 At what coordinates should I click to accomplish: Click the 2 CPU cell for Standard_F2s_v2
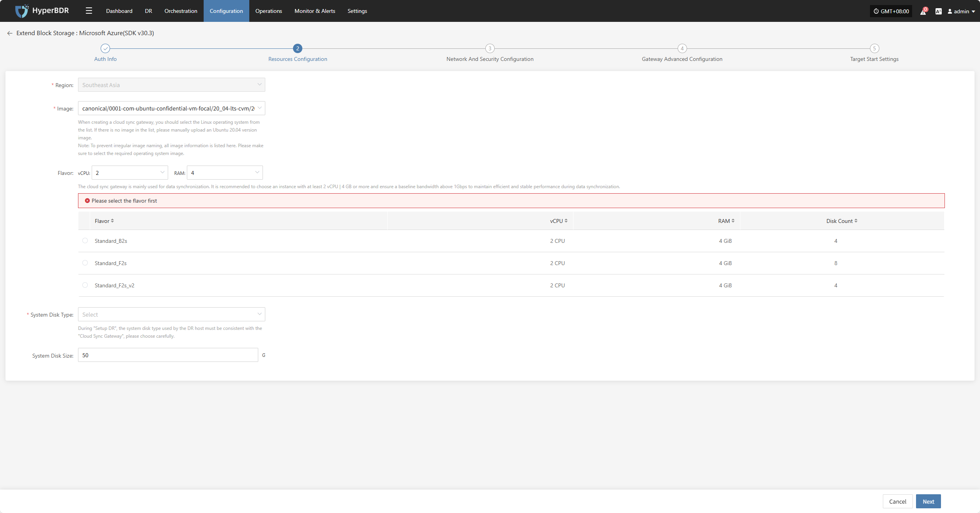[557, 285]
